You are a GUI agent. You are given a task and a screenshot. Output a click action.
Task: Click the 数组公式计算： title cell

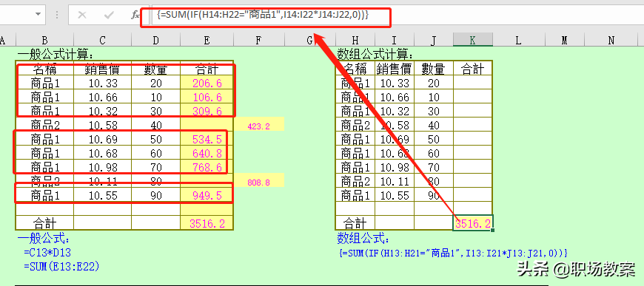tap(375, 54)
